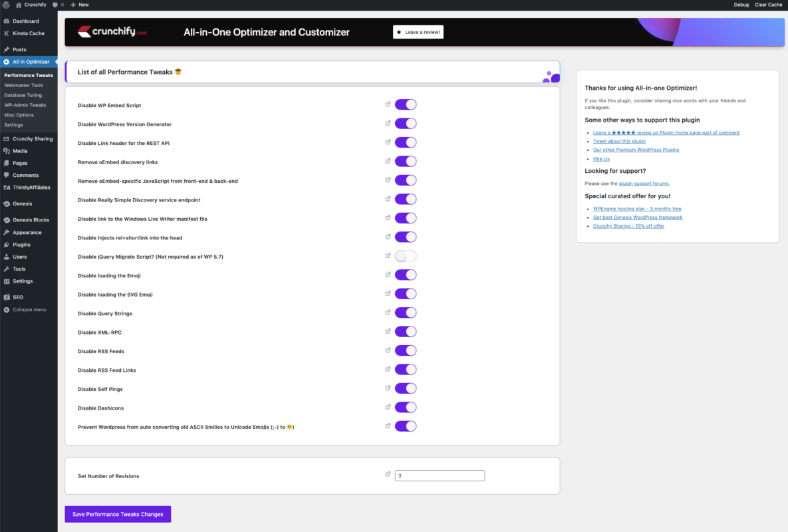Open external link icon for Disable RSS Feed Links
Screen dimensions: 788x532
click(x=388, y=369)
